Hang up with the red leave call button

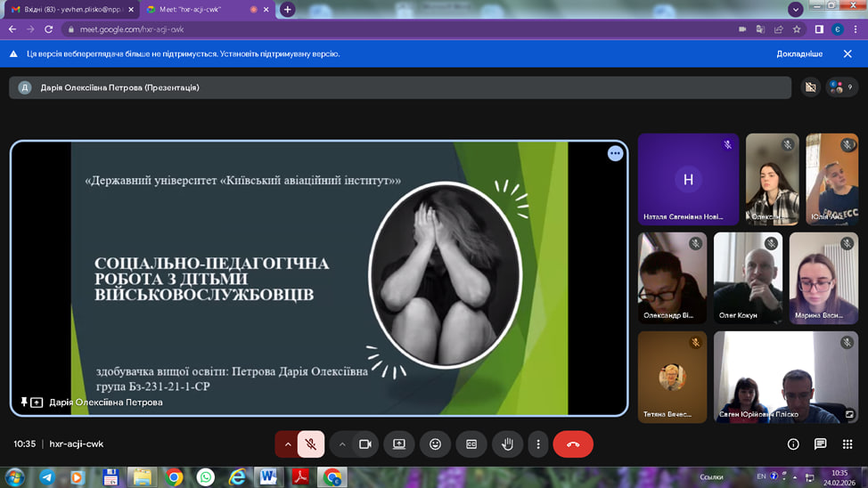pos(573,443)
